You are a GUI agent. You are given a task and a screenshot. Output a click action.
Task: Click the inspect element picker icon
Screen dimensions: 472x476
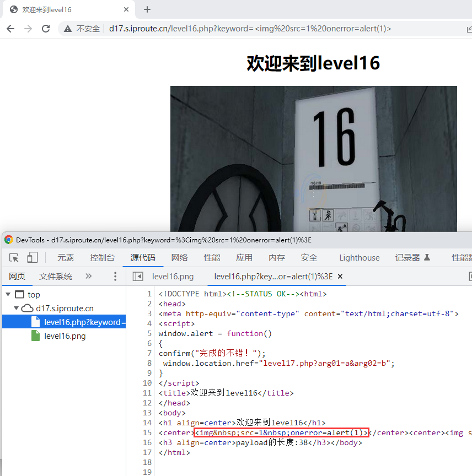pyautogui.click(x=14, y=258)
